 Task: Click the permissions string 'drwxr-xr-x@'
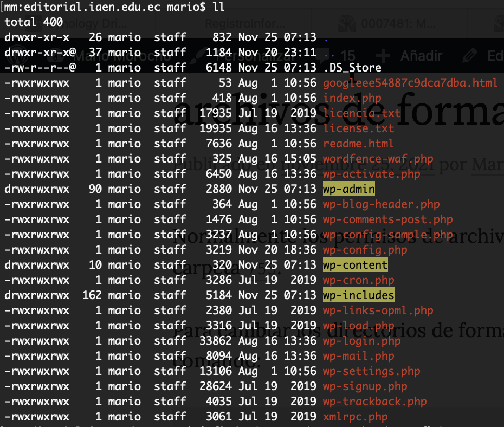click(40, 53)
